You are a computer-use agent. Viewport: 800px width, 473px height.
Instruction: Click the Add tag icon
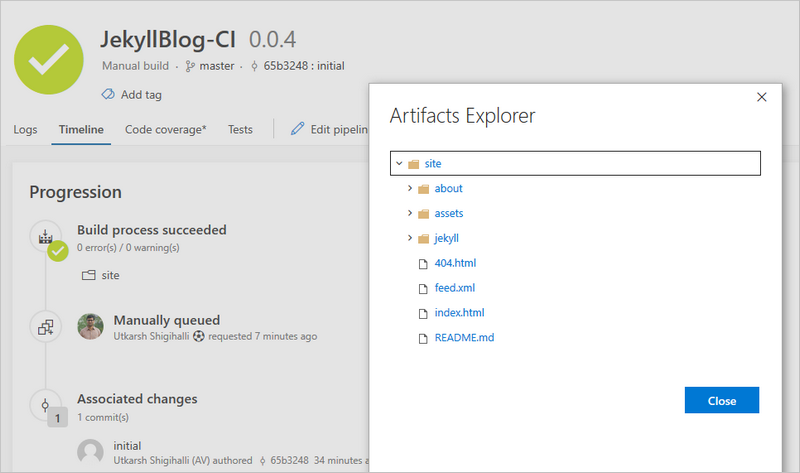click(108, 94)
